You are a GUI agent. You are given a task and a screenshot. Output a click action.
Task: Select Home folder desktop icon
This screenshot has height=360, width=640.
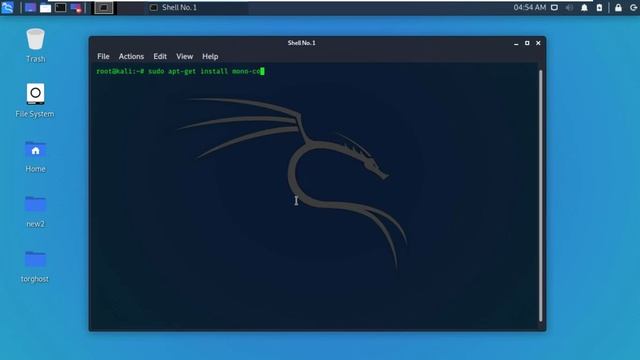36,156
